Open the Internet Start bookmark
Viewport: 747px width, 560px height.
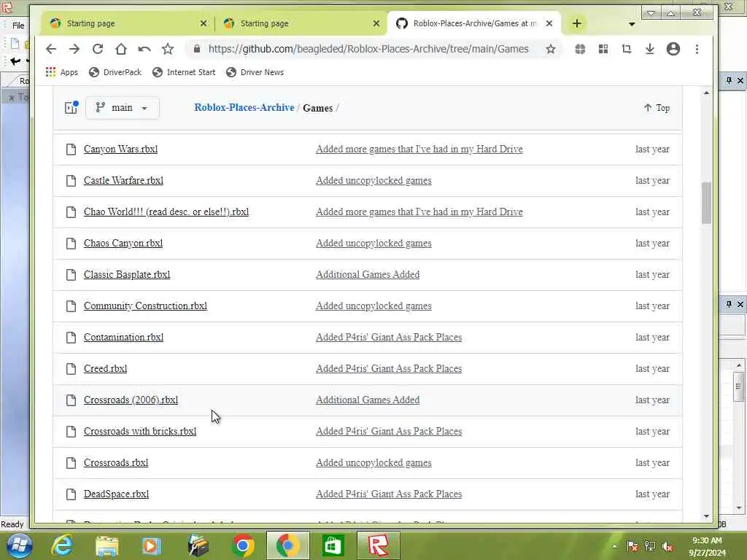pyautogui.click(x=184, y=72)
